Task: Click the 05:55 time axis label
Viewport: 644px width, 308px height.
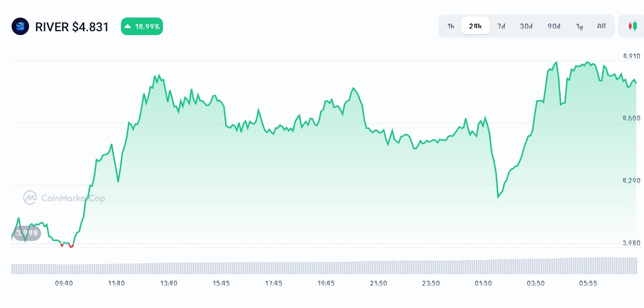Action: click(588, 283)
